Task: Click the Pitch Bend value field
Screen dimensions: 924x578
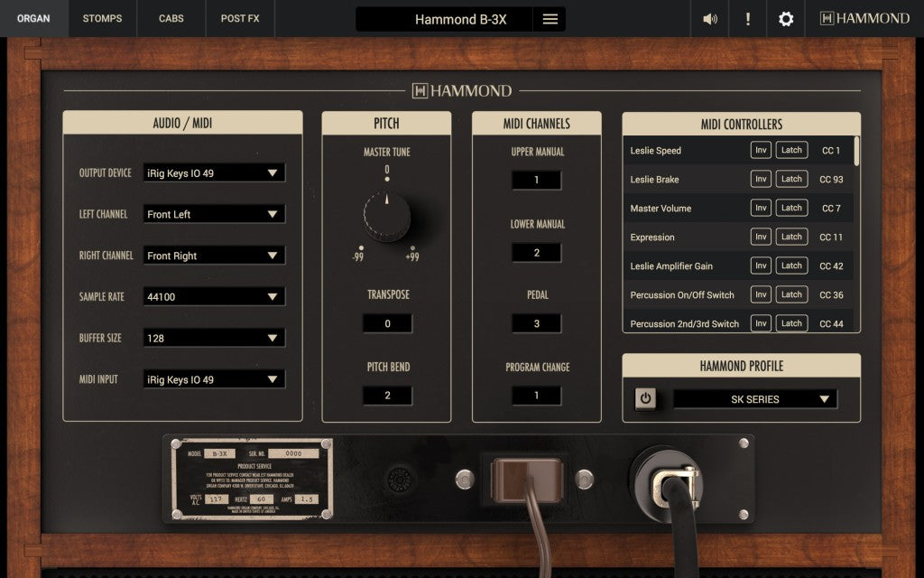Action: pyautogui.click(x=387, y=396)
